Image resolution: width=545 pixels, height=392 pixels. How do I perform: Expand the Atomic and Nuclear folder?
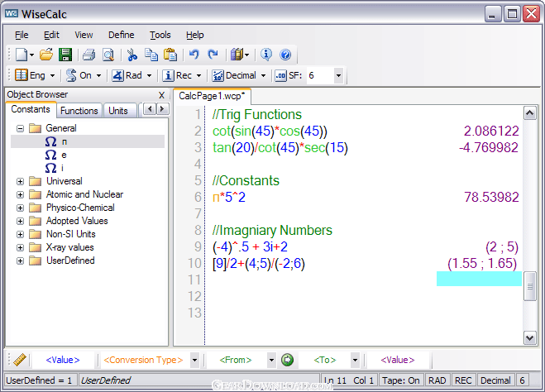[20, 194]
